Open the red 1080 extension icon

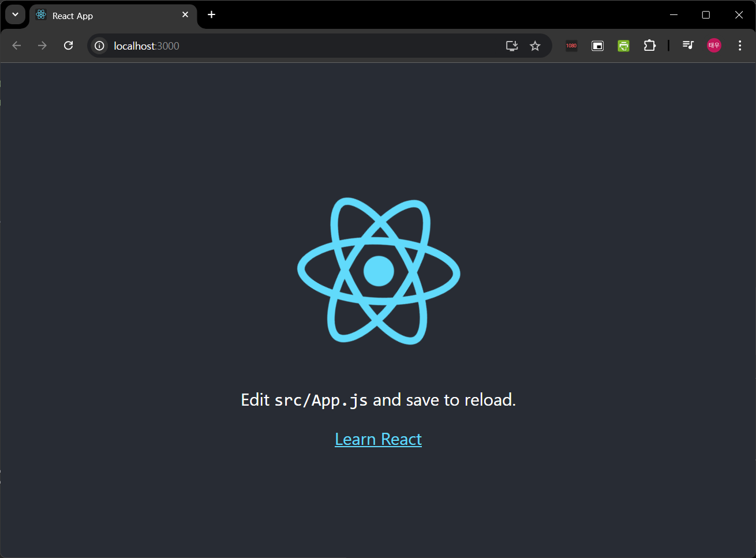pyautogui.click(x=571, y=46)
